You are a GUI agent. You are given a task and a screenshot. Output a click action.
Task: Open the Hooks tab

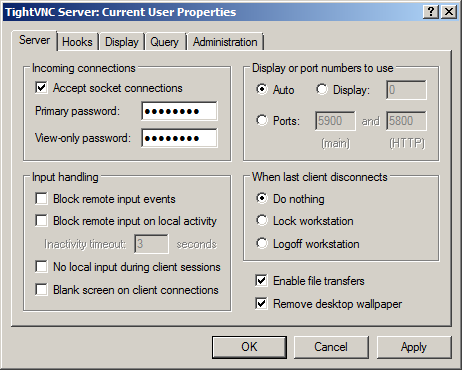click(77, 42)
